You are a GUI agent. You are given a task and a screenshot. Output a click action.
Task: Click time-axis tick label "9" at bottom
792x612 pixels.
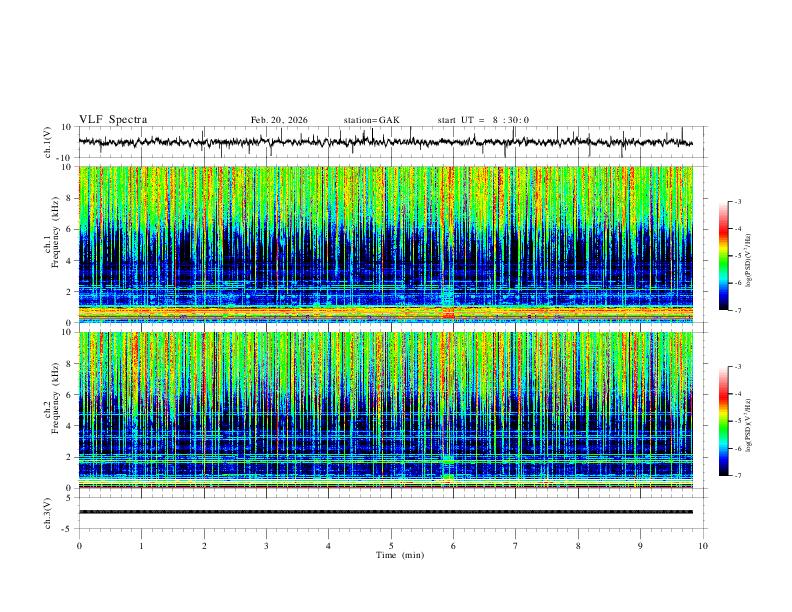point(640,546)
